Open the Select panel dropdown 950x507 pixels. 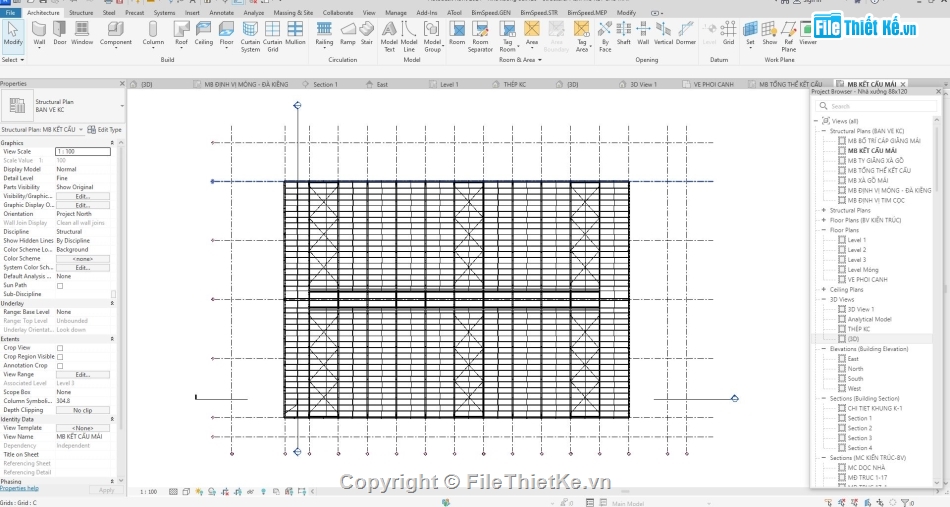point(13,60)
